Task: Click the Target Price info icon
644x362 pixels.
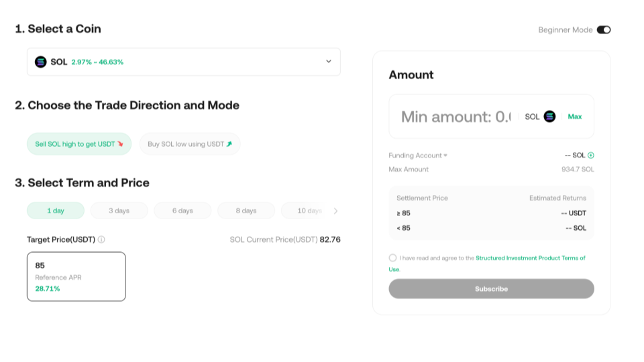Action: [101, 239]
